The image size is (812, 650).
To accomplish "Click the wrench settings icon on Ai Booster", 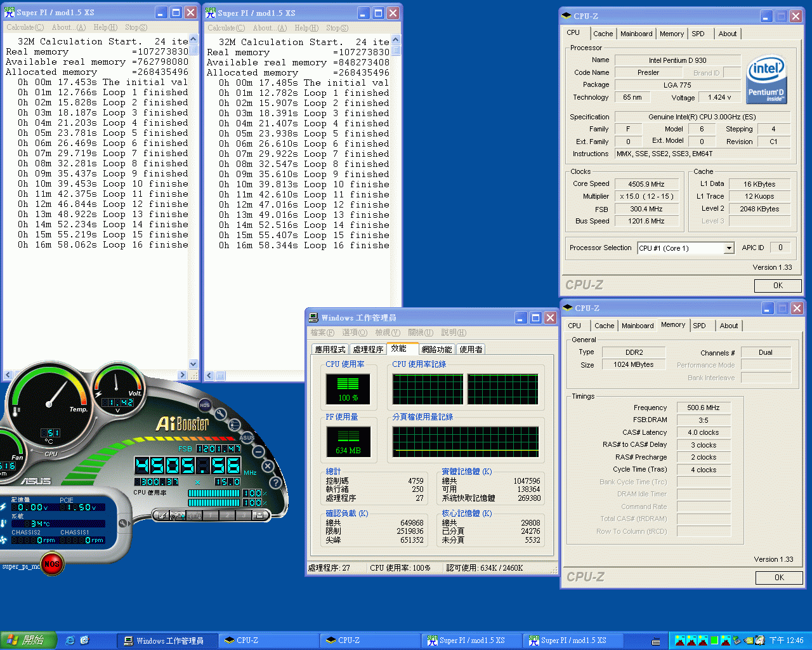I will [x=220, y=414].
